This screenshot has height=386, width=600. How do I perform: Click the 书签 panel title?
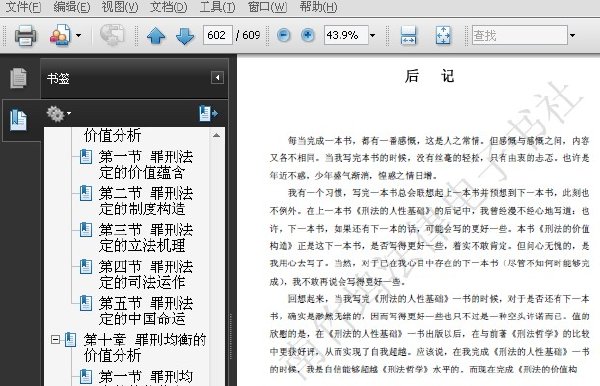[x=58, y=79]
